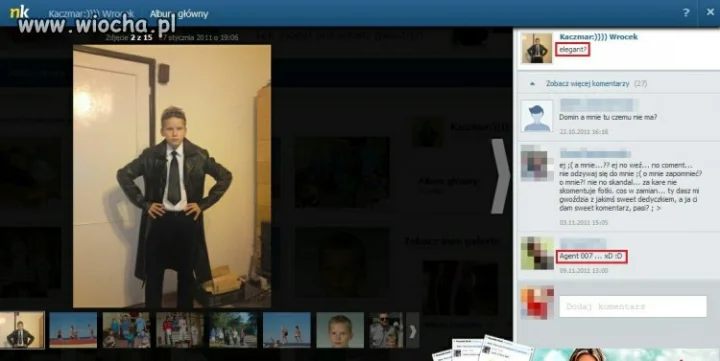
Task: Click 'Domin a mnie tu czemu nie ma?' comment
Action: click(x=608, y=117)
